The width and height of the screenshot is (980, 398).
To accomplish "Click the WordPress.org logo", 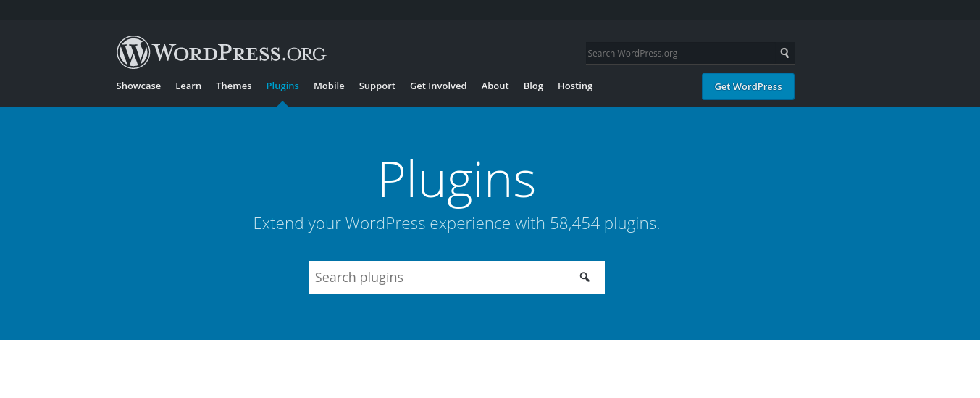I will tap(222, 52).
